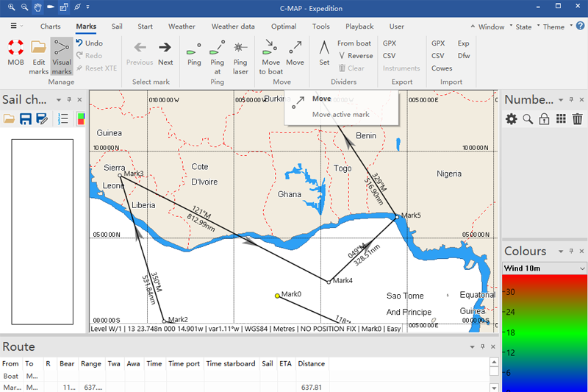Click Cowes import button
This screenshot has width=588, height=392.
click(442, 68)
